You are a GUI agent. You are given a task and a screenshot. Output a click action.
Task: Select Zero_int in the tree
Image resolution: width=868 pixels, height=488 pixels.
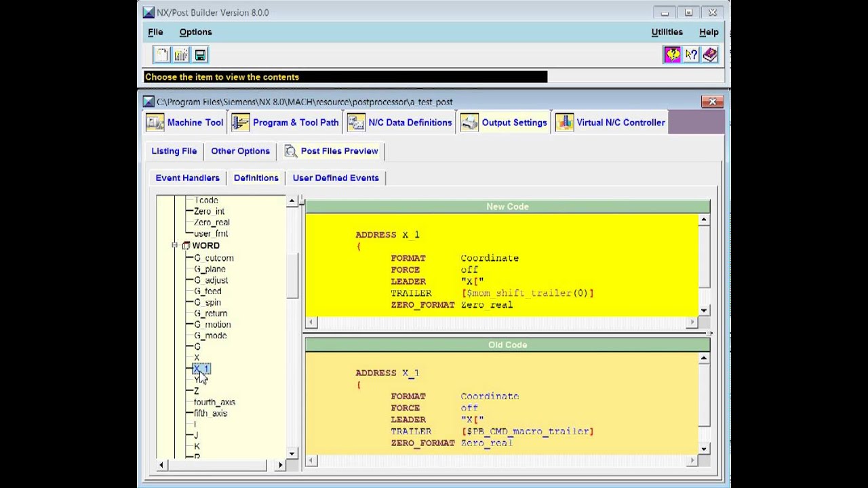pyautogui.click(x=209, y=211)
